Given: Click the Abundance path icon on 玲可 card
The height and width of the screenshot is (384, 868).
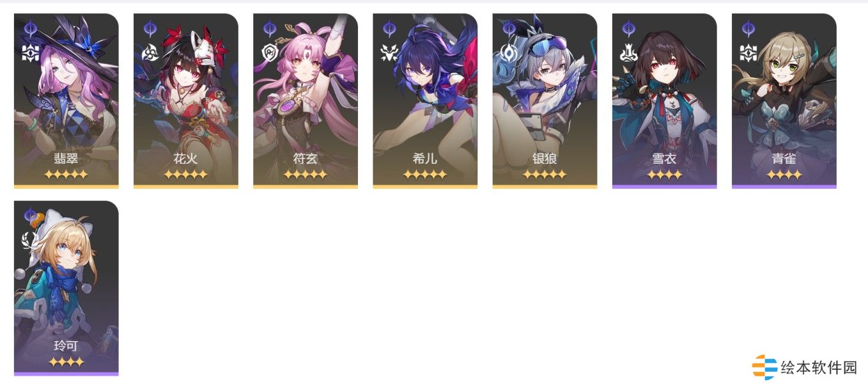Looking at the screenshot, I should (31, 239).
